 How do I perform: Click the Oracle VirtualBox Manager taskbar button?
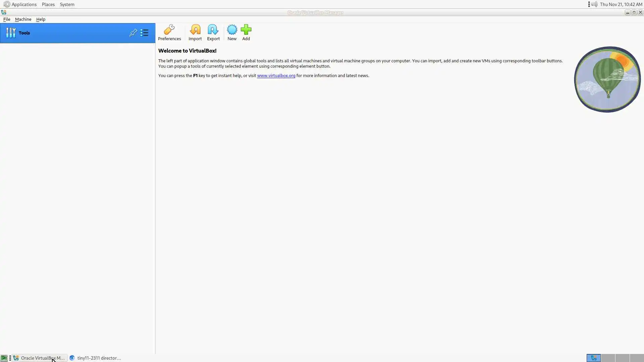(x=40, y=358)
